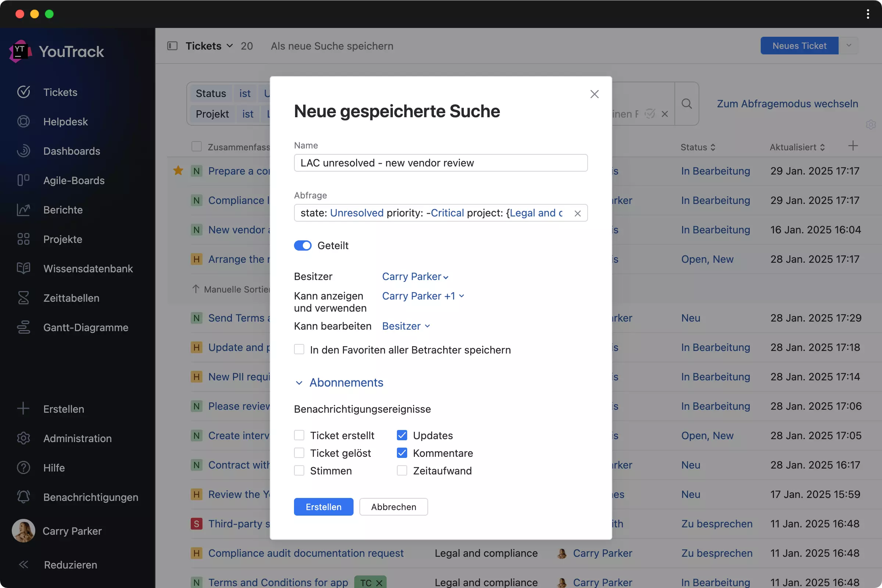Open the Helpdesk sidebar icon
This screenshot has height=588, width=882.
point(23,122)
